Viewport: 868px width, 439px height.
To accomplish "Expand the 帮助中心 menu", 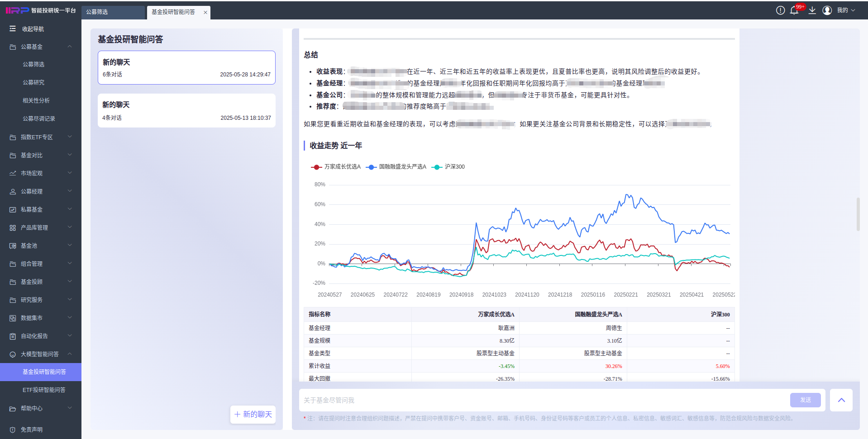I will click(70, 408).
